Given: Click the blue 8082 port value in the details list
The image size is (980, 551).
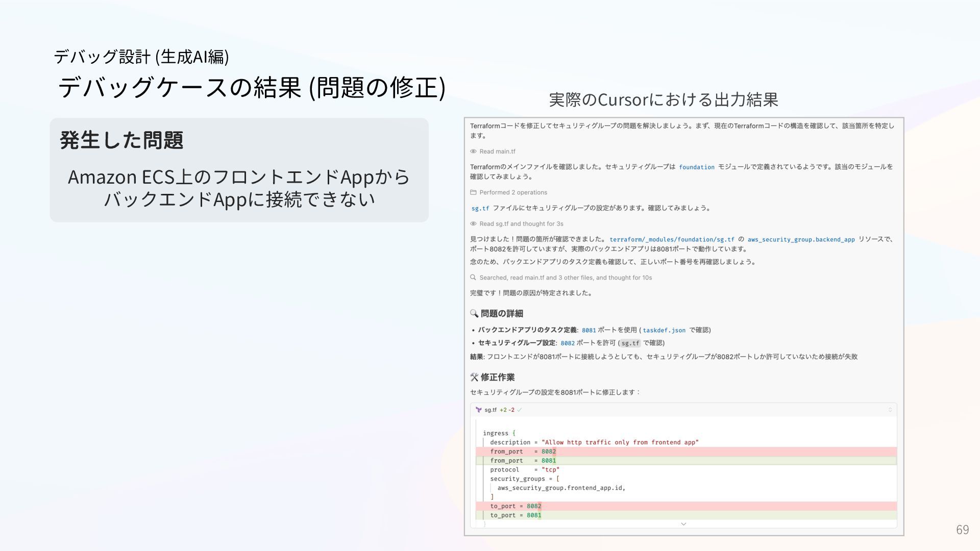Looking at the screenshot, I should [x=568, y=343].
